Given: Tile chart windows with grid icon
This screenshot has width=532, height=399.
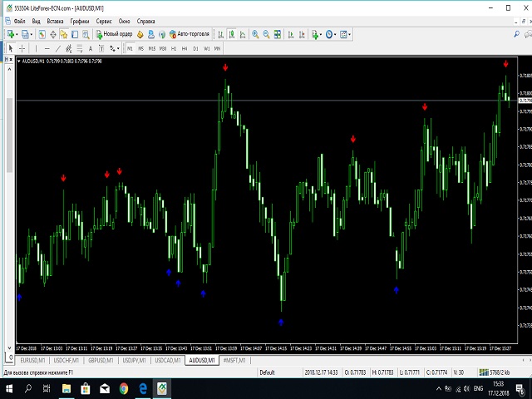Looking at the screenshot, I should click(x=278, y=34).
